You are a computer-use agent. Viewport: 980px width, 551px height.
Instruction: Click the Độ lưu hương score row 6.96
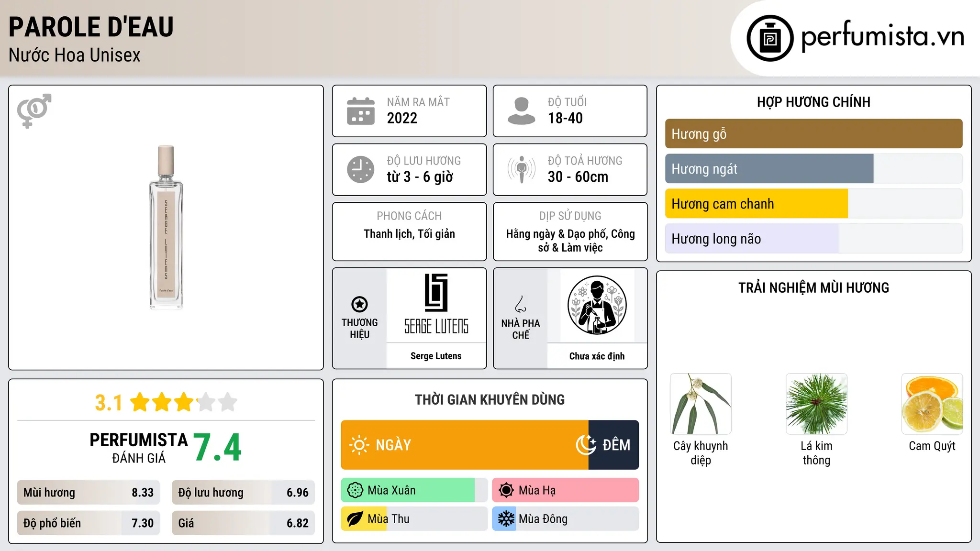243,493
